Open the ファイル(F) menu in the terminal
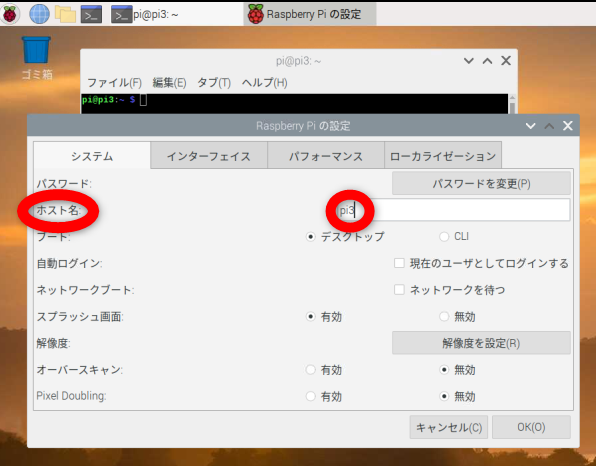Screen dimensions: 596x466 point(114,82)
